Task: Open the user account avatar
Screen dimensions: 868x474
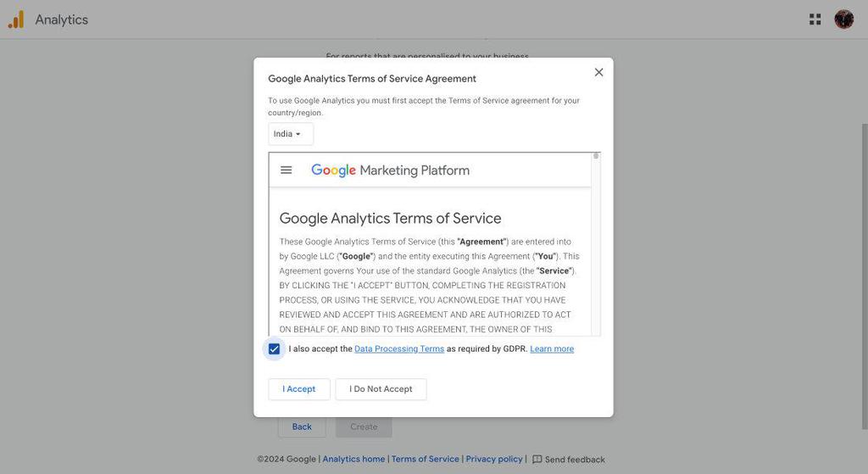Action: (x=843, y=20)
